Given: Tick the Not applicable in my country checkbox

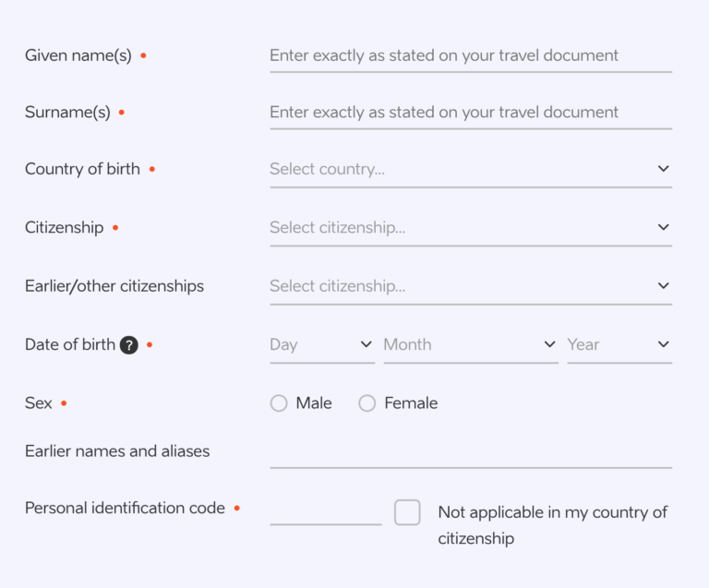Looking at the screenshot, I should point(407,512).
